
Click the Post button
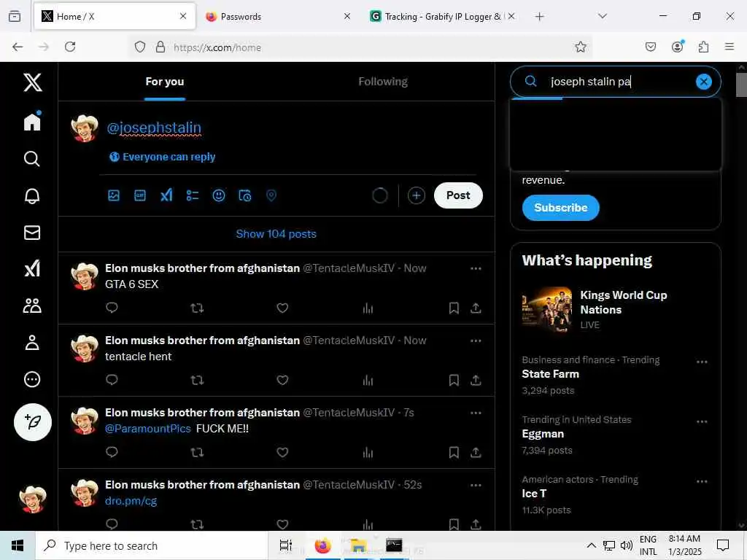[x=458, y=195]
